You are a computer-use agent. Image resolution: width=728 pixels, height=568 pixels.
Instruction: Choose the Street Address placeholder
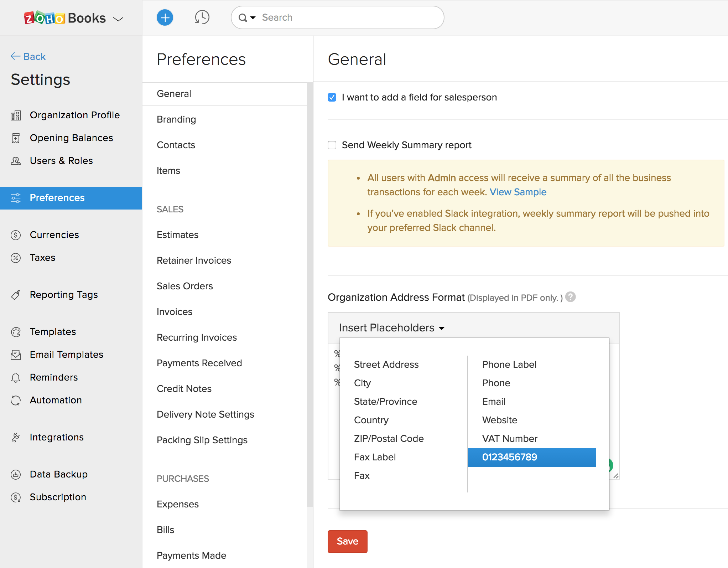[x=386, y=365]
